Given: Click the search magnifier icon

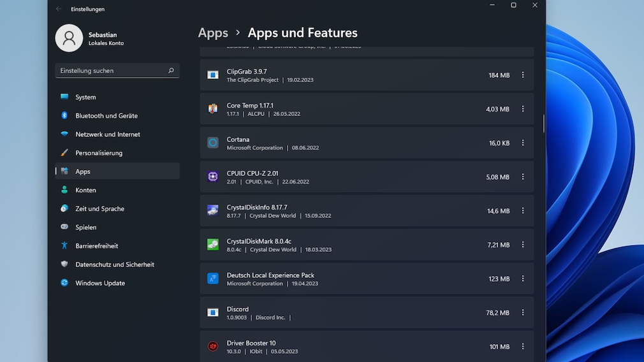Looking at the screenshot, I should [171, 71].
